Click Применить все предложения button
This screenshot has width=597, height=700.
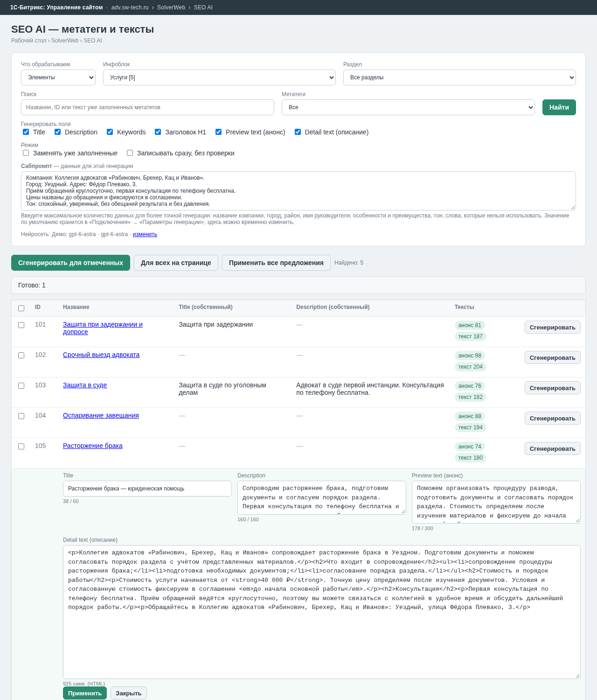[276, 263]
